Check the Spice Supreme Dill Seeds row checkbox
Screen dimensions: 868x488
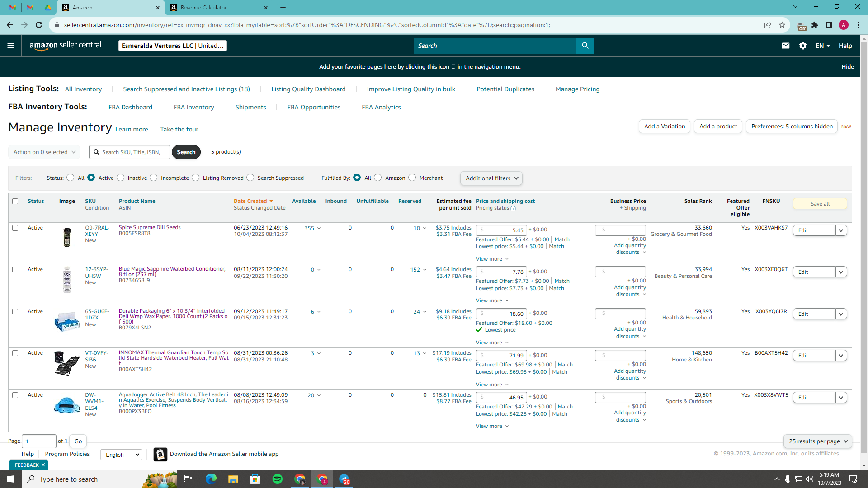15,228
